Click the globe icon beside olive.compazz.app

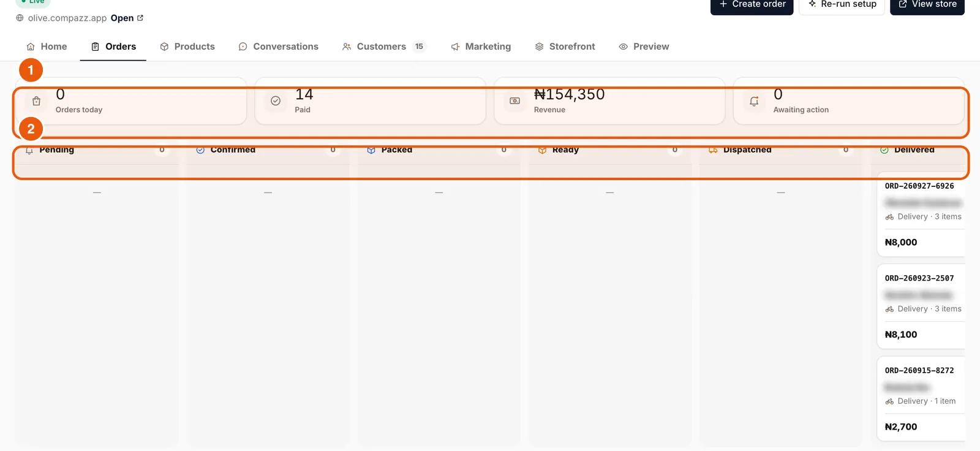click(20, 18)
